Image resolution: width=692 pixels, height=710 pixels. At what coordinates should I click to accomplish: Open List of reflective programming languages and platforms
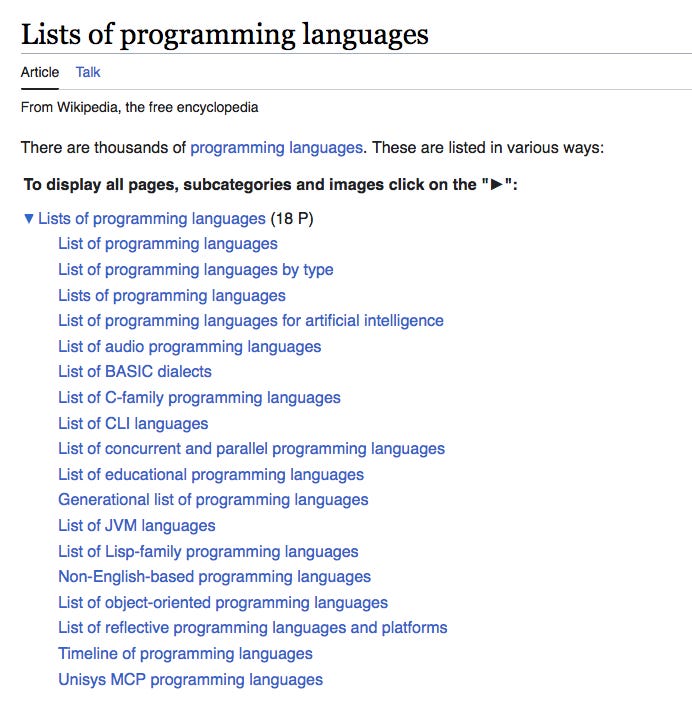tap(253, 628)
